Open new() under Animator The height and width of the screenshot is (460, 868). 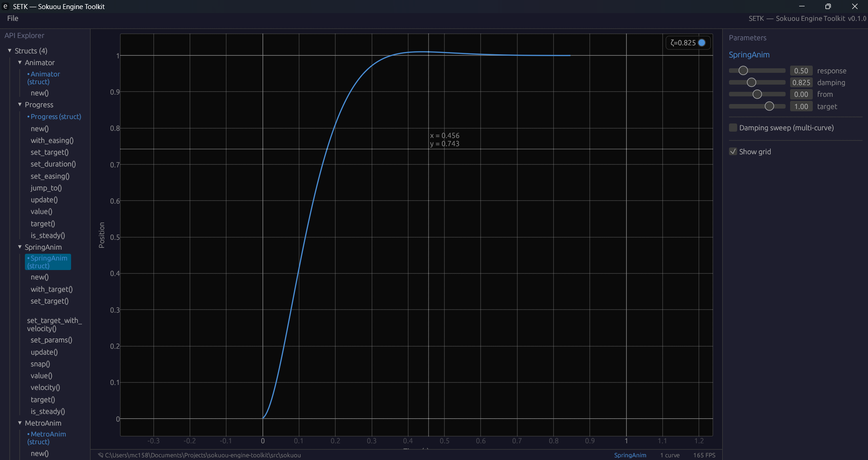click(x=39, y=93)
